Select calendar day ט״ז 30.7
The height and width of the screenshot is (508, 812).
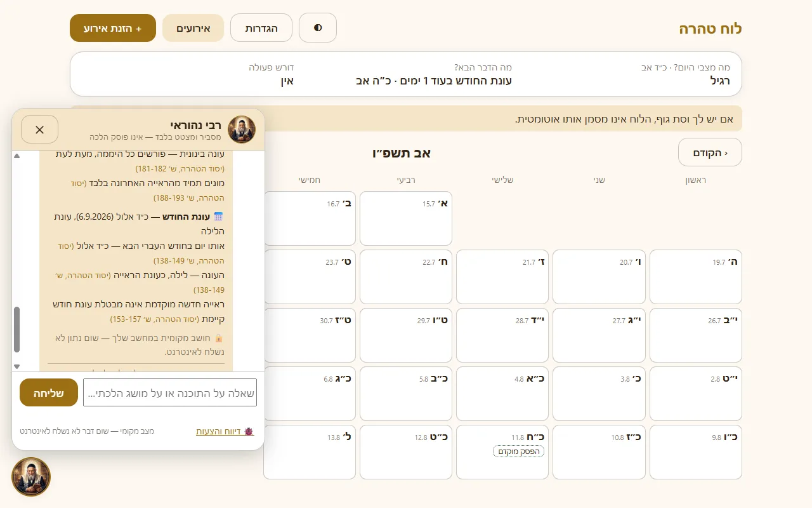310,335
